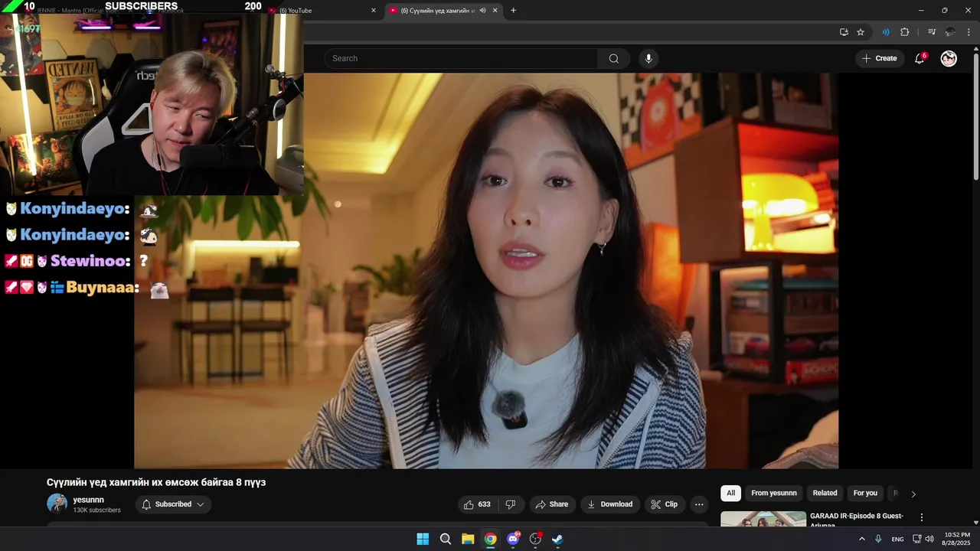This screenshot has width=980, height=551.
Task: Type in the YouTube Search field
Action: tap(462, 58)
